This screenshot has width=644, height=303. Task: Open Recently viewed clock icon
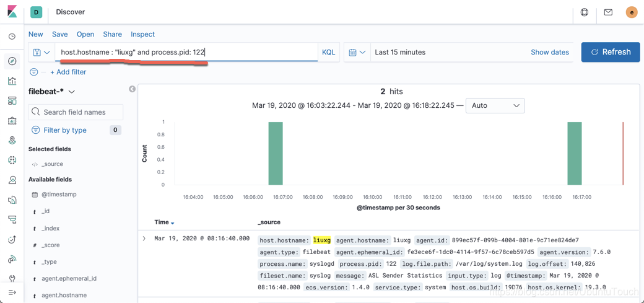click(12, 37)
